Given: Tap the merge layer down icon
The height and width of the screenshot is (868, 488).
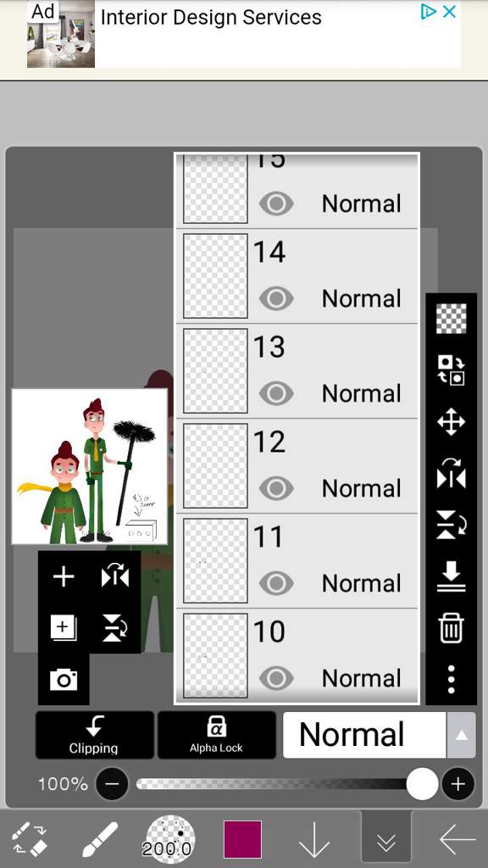Looking at the screenshot, I should point(451,576).
